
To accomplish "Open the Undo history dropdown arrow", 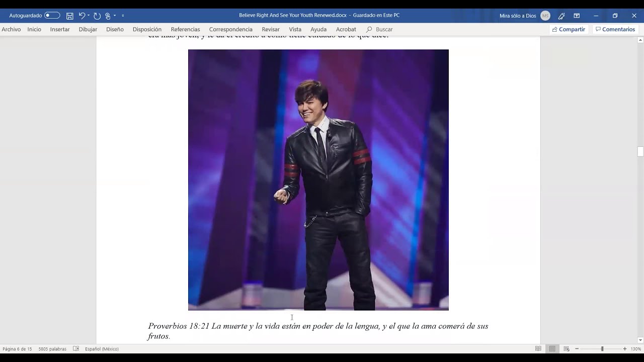I will (89, 16).
